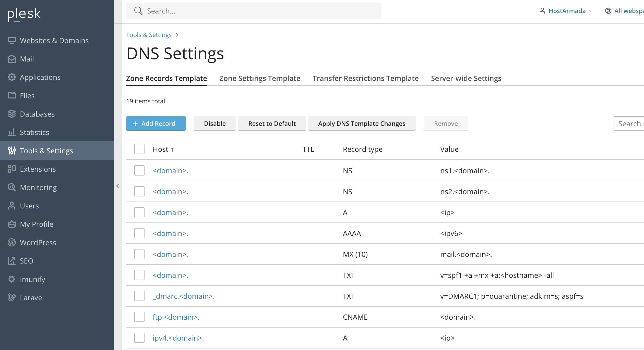
Task: Check the ftp.<domain>. CNAME record checkbox
Action: [139, 317]
